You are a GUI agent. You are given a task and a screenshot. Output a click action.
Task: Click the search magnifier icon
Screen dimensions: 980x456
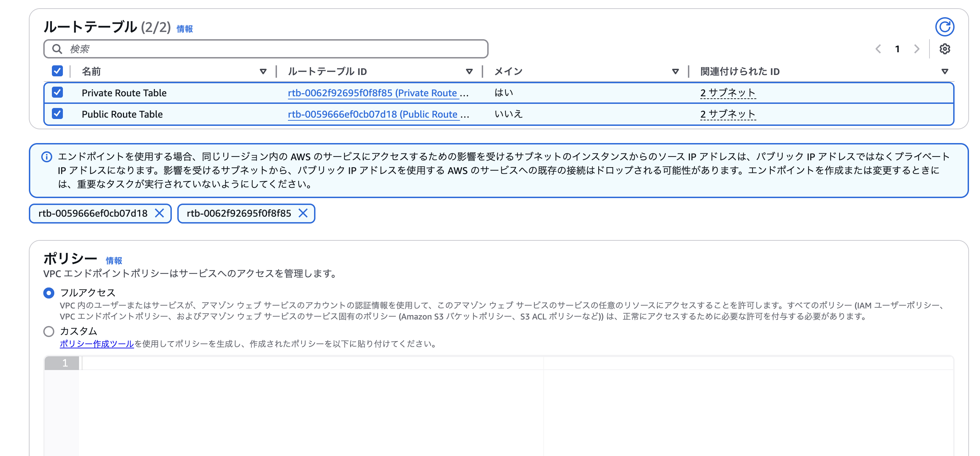pos(57,49)
